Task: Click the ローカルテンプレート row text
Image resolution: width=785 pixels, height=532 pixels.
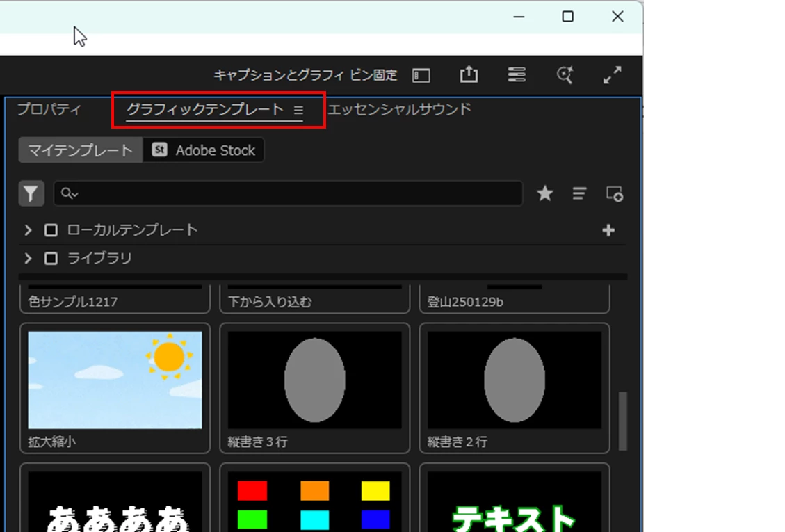Action: pos(132,230)
